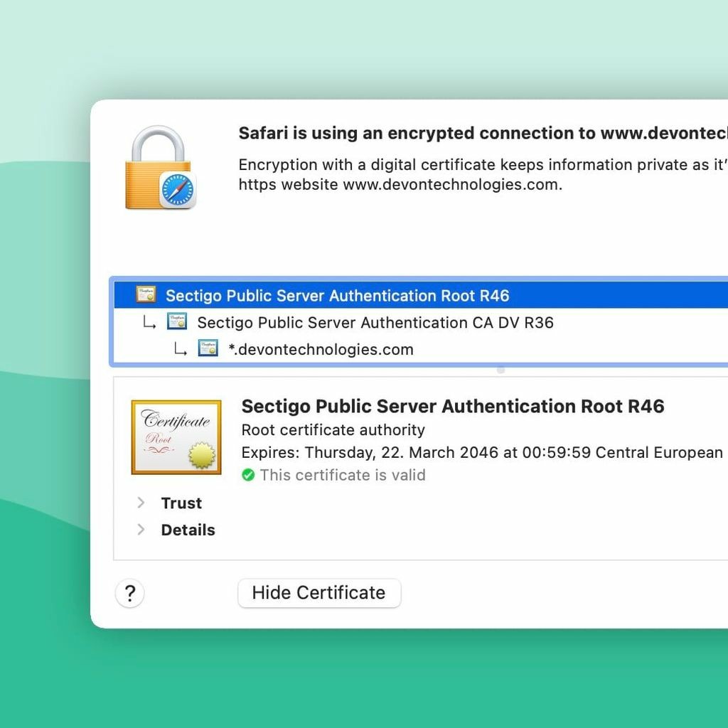728x728 pixels.
Task: Expand the Details section
Action: pos(141,530)
